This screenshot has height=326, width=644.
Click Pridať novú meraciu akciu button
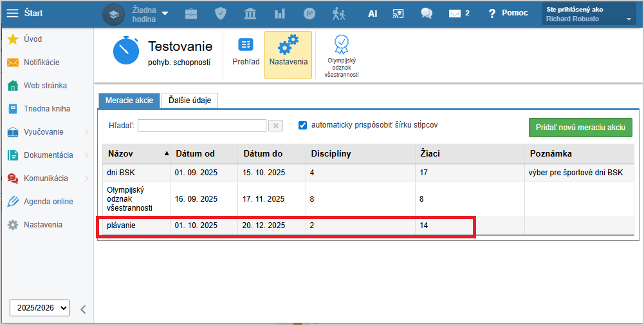point(580,128)
